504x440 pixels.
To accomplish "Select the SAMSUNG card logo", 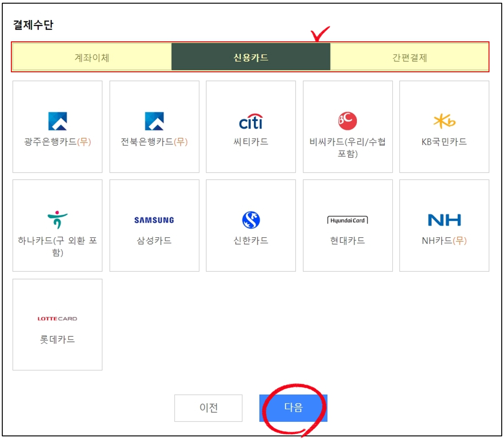I will click(154, 220).
